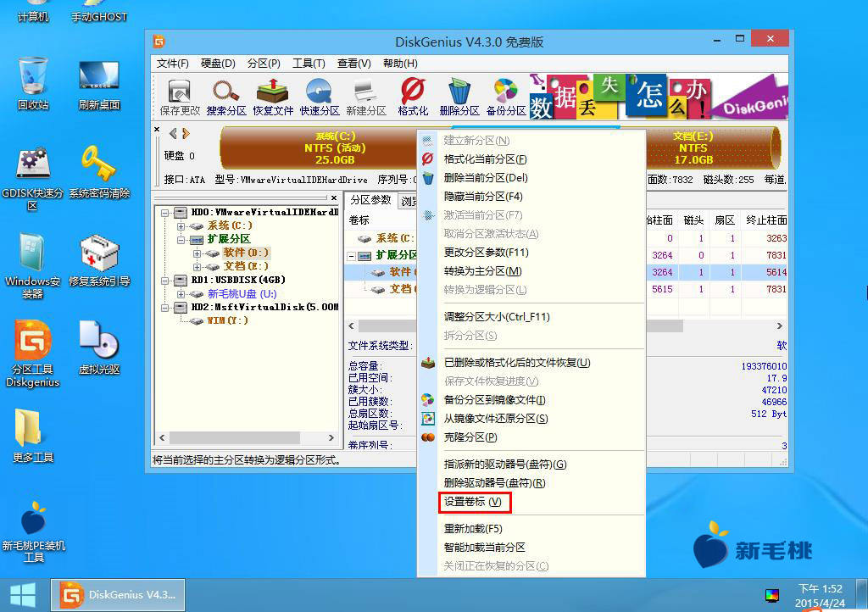Select 删除驱动器号(盘符)(R) menu entry
The width and height of the screenshot is (868, 612).
(x=531, y=483)
